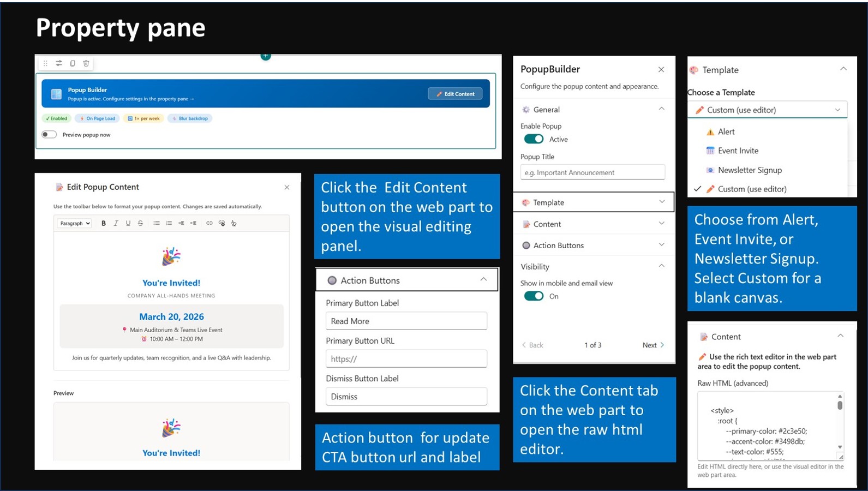Click the bulleted list icon
The image size is (868, 491).
pyautogui.click(x=157, y=223)
